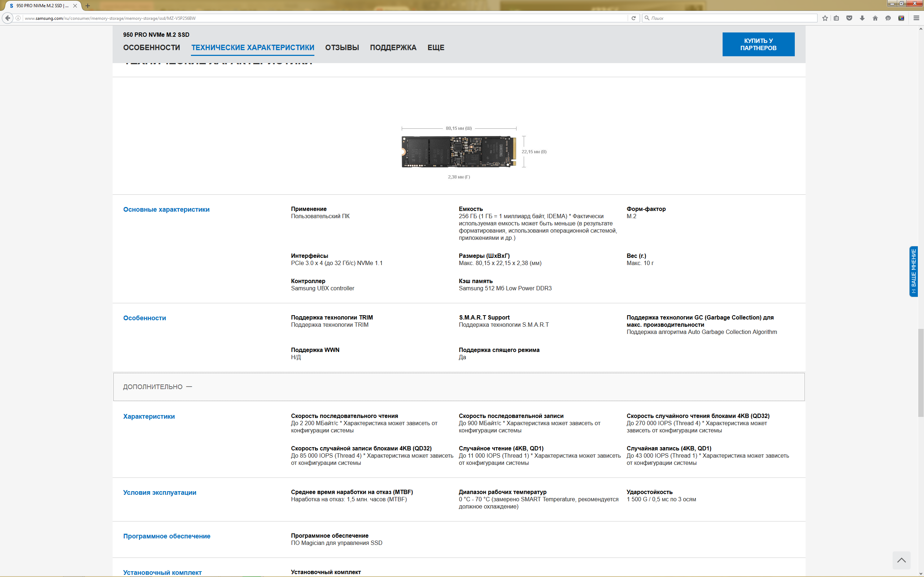924x577 pixels.
Task: Reload the page with the refresh icon
Action: [633, 18]
